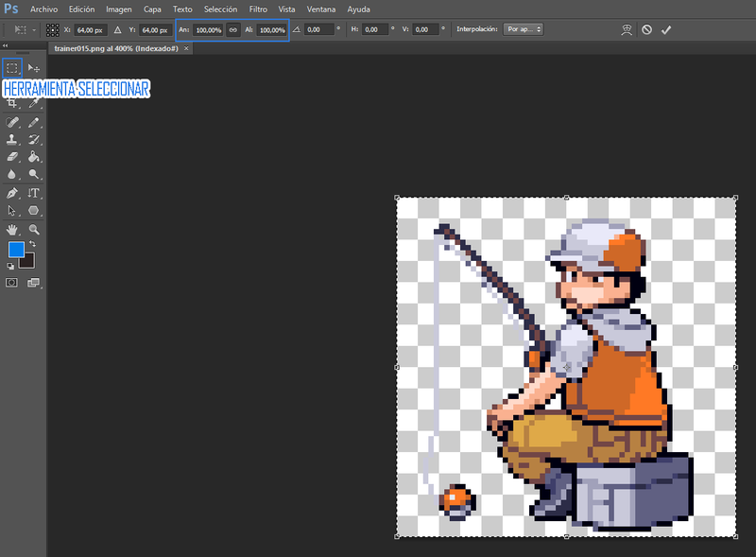Choose the Pen tool
This screenshot has width=756, height=557.
pyautogui.click(x=12, y=193)
